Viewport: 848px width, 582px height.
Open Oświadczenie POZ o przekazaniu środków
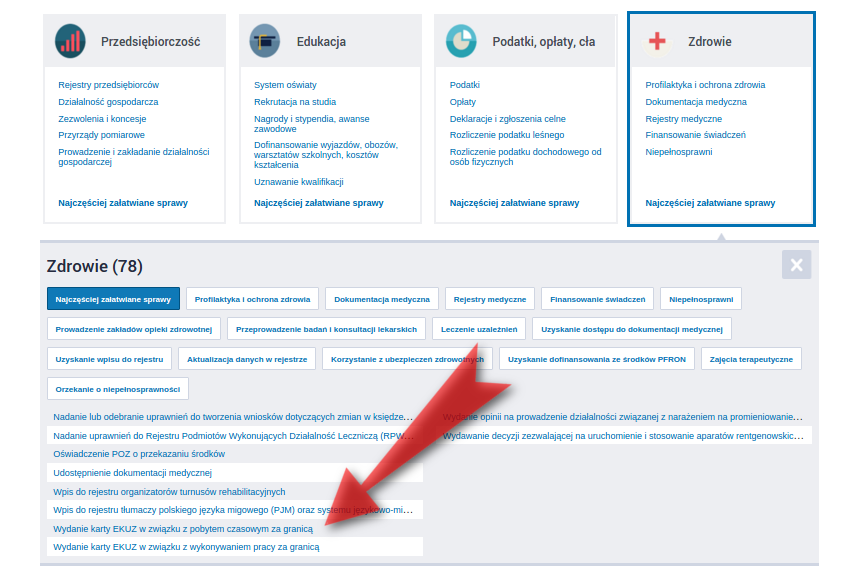coord(139,454)
